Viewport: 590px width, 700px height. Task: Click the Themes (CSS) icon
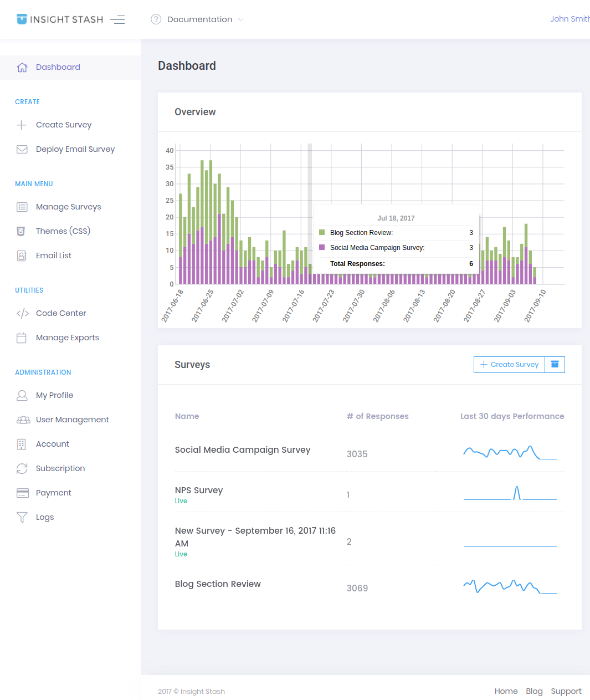click(x=21, y=231)
